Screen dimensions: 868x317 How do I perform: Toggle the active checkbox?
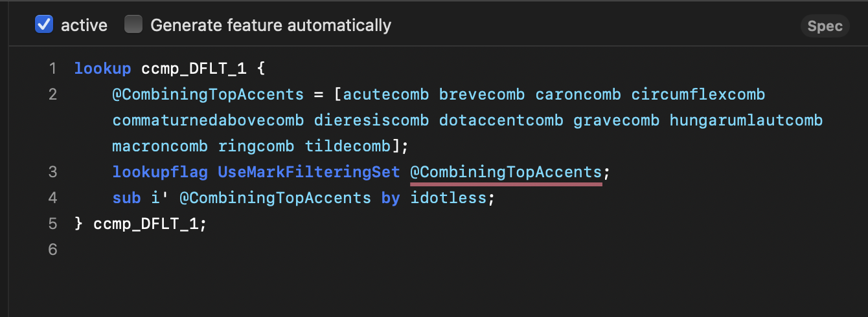(44, 25)
